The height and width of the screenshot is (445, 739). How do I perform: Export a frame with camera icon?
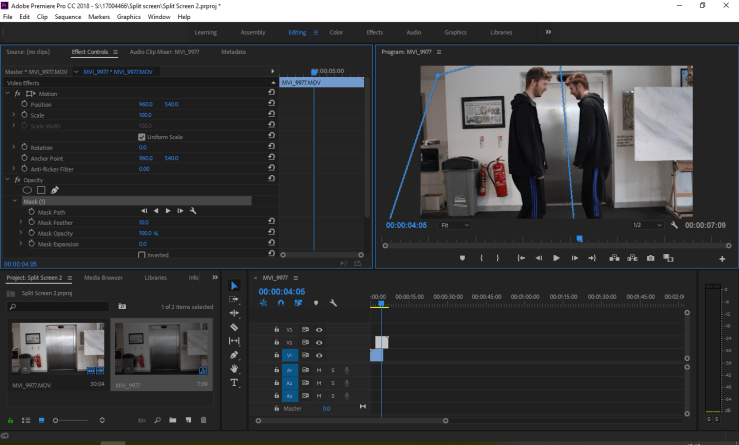click(650, 258)
